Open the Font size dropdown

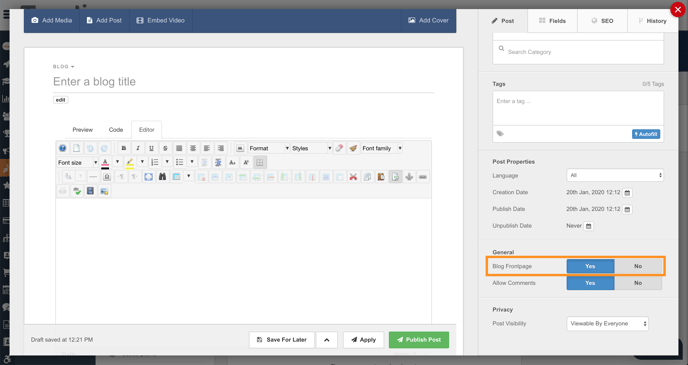[77, 163]
